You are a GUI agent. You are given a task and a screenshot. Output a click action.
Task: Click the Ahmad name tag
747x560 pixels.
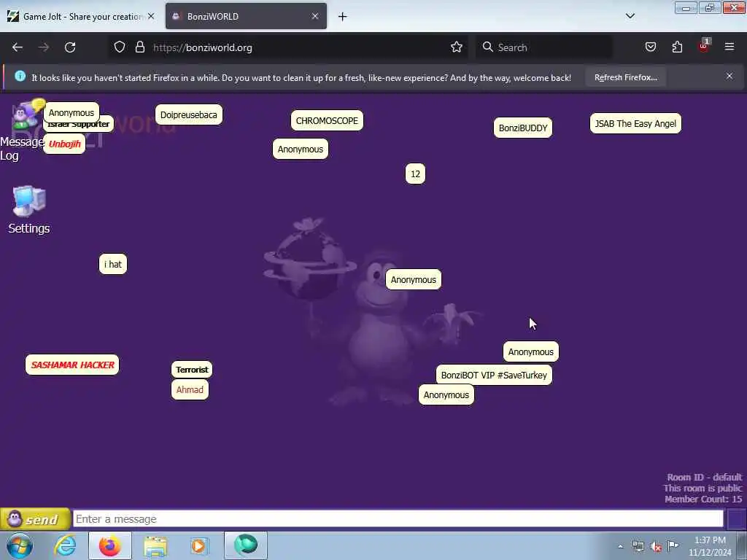[190, 390]
